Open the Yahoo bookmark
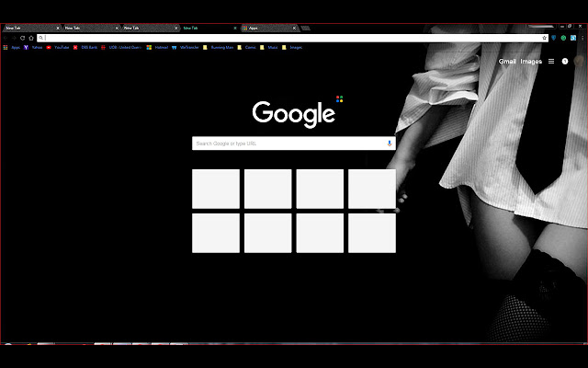The width and height of the screenshot is (588, 368). pyautogui.click(x=33, y=47)
